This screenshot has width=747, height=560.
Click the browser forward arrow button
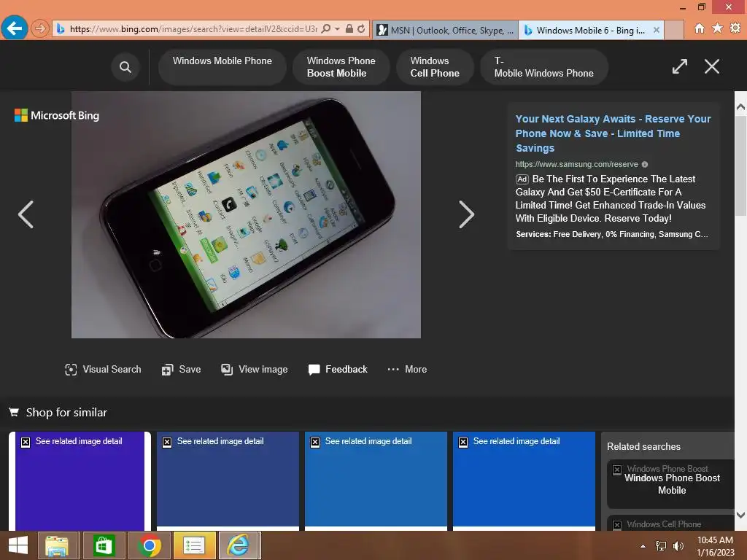pyautogui.click(x=40, y=29)
